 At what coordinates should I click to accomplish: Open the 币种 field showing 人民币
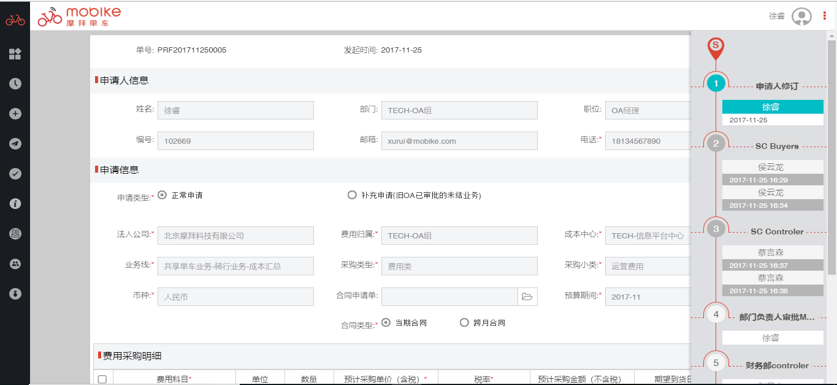pyautogui.click(x=235, y=296)
